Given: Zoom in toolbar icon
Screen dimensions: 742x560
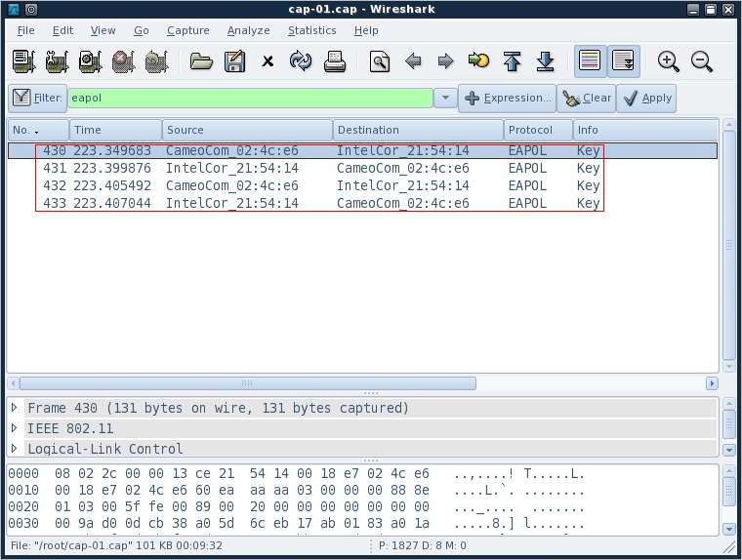Looking at the screenshot, I should (x=668, y=61).
